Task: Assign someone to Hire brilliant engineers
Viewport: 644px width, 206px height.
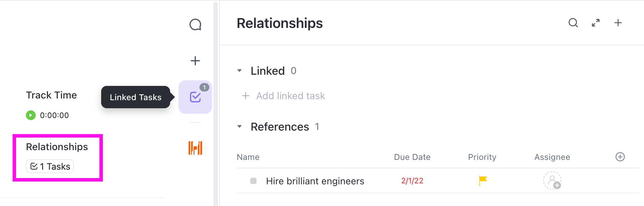Action: (552, 181)
